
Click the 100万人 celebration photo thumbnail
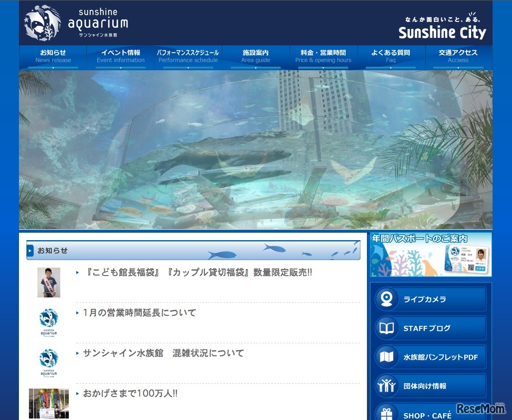pos(49,404)
